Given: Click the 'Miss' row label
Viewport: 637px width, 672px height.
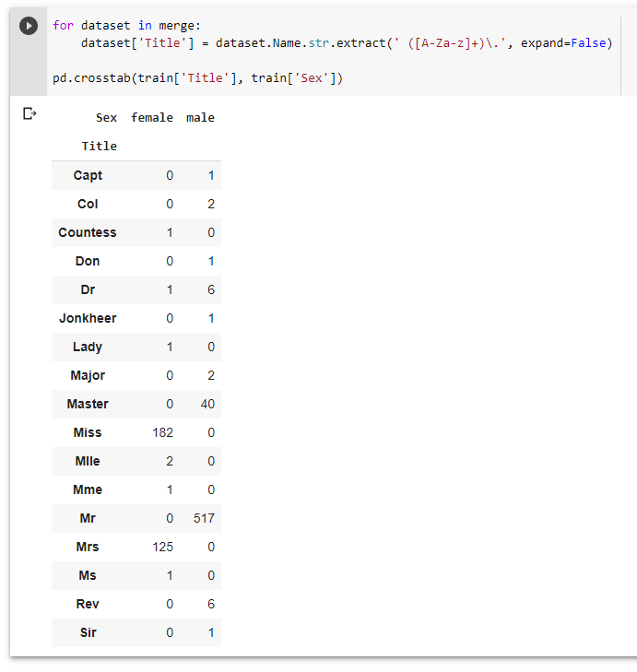Looking at the screenshot, I should coord(88,432).
